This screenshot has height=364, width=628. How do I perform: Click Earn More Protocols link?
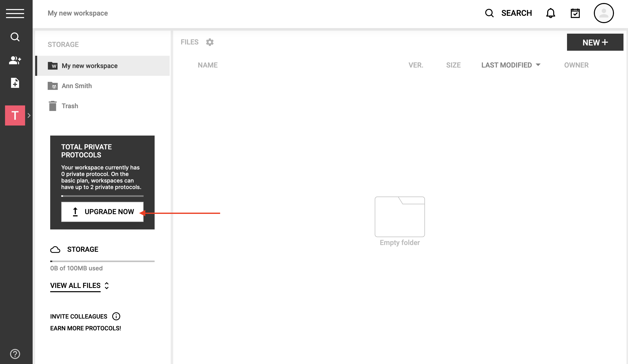[86, 328]
